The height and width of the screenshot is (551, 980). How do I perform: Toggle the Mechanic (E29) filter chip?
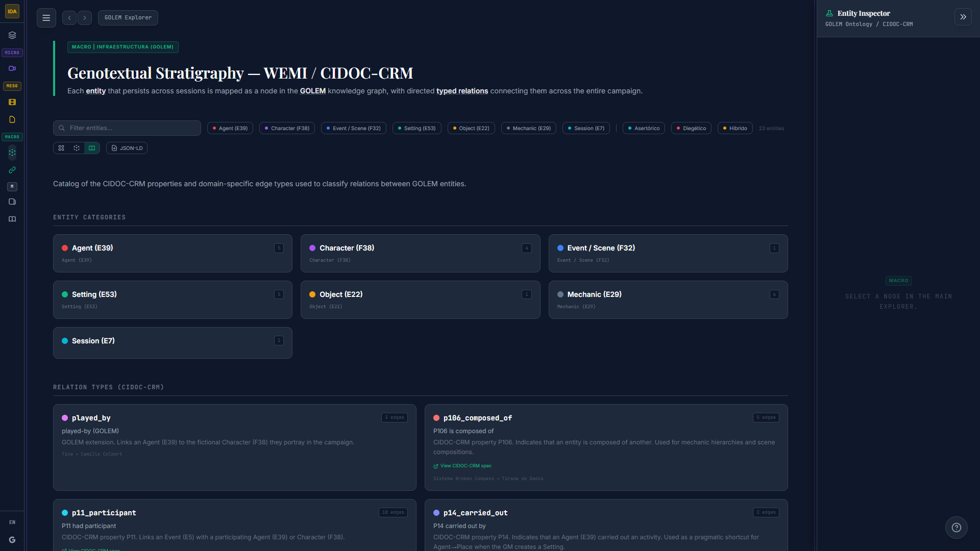(528, 128)
